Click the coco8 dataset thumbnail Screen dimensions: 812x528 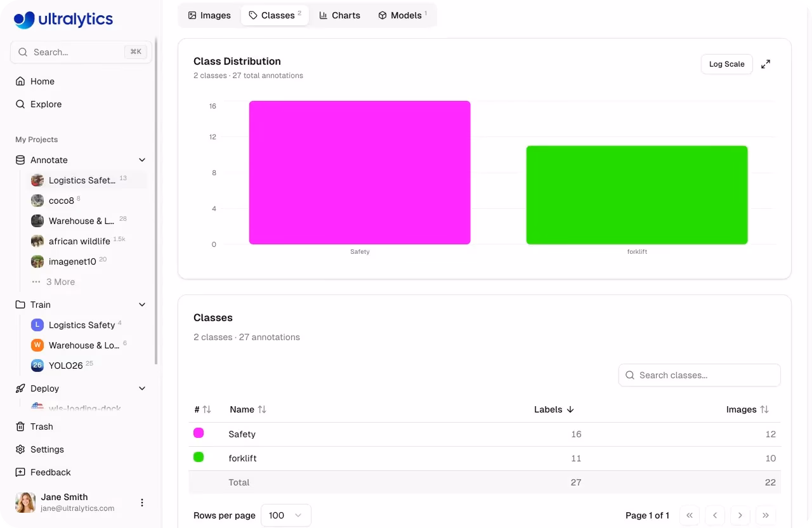pos(37,201)
